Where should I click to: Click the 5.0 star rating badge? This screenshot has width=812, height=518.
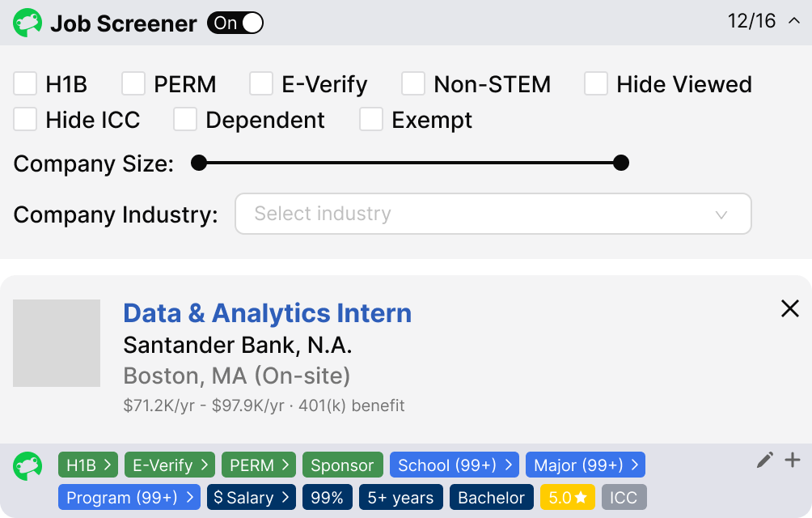[x=567, y=497]
